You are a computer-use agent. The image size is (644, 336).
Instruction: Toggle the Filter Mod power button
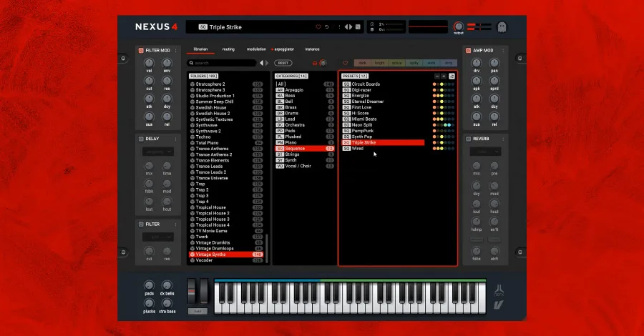tap(141, 51)
